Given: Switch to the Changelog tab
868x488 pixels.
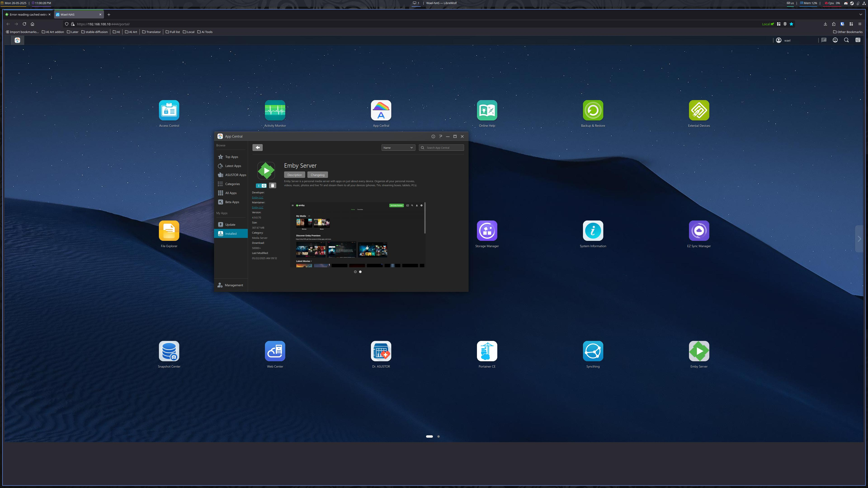Looking at the screenshot, I should [317, 175].
